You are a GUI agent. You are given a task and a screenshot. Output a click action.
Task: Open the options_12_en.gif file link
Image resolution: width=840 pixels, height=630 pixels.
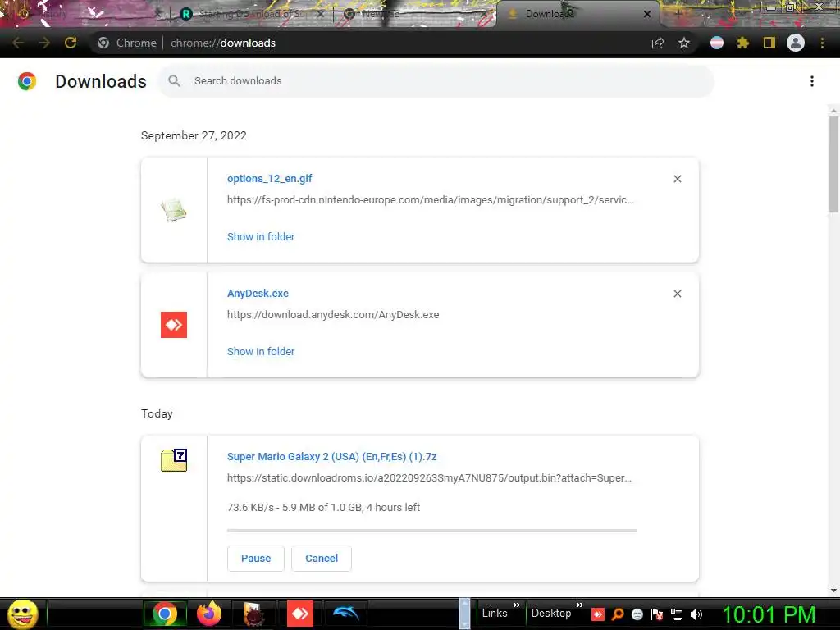269,178
